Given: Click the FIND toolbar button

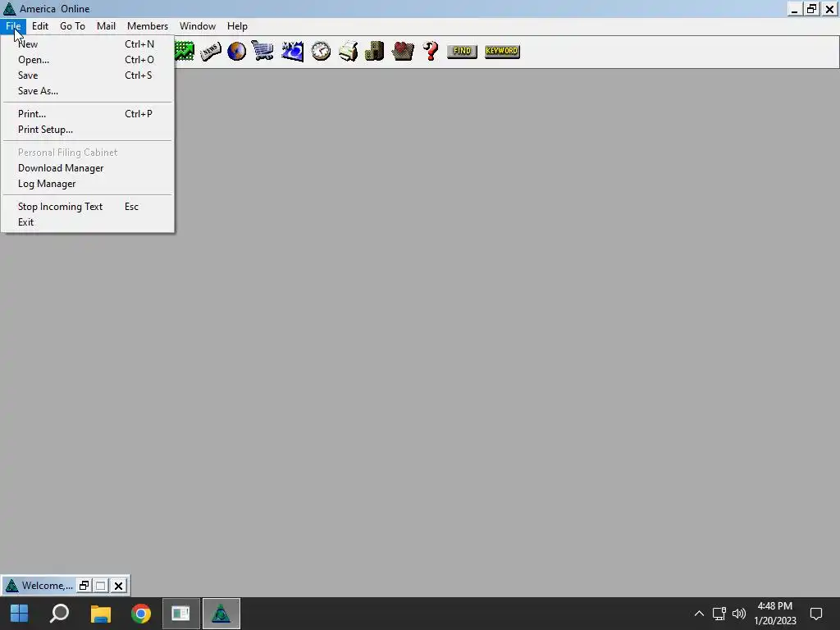Looking at the screenshot, I should [x=462, y=51].
